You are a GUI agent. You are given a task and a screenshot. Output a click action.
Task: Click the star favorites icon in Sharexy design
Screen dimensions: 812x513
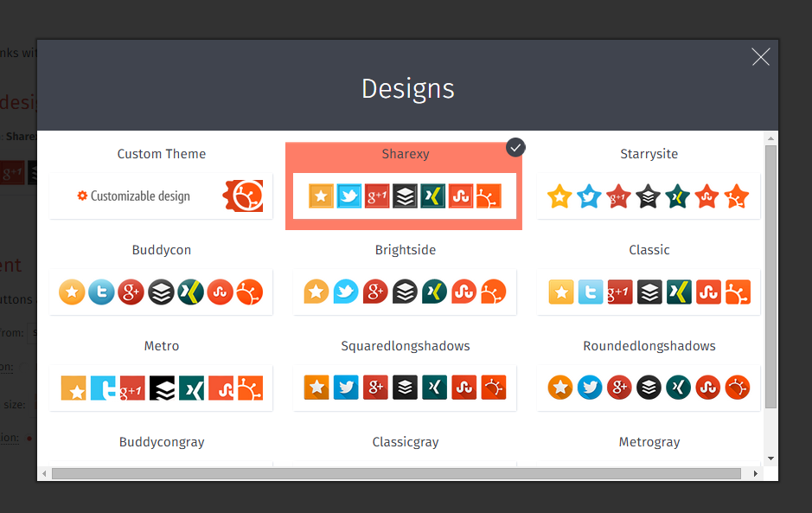pos(321,196)
